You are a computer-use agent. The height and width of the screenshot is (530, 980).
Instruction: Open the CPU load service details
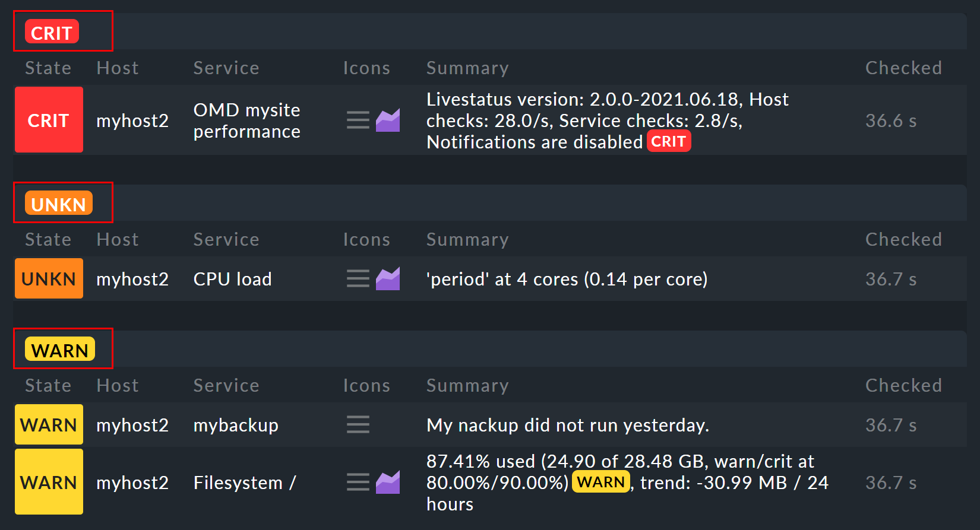[232, 279]
